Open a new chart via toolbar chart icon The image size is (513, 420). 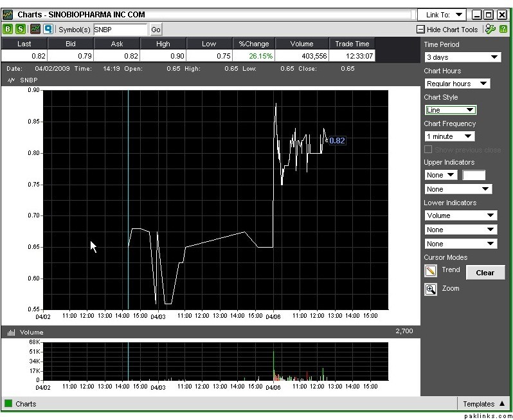[x=35, y=29]
